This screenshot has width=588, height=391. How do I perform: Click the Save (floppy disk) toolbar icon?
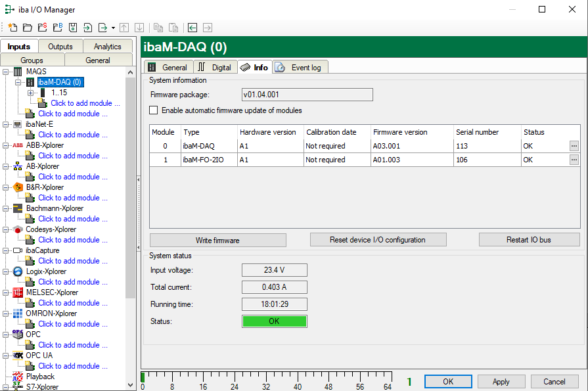point(73,28)
